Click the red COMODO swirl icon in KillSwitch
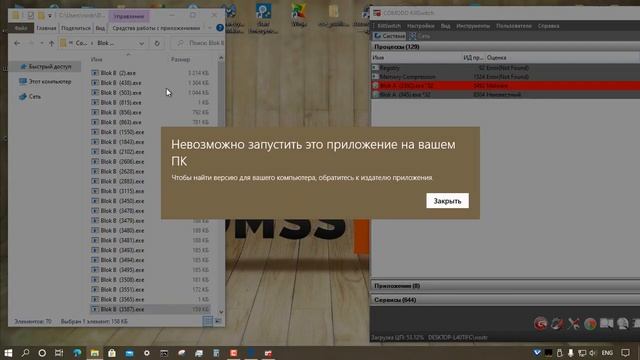Viewport: 640px width, 360px height. point(540,324)
